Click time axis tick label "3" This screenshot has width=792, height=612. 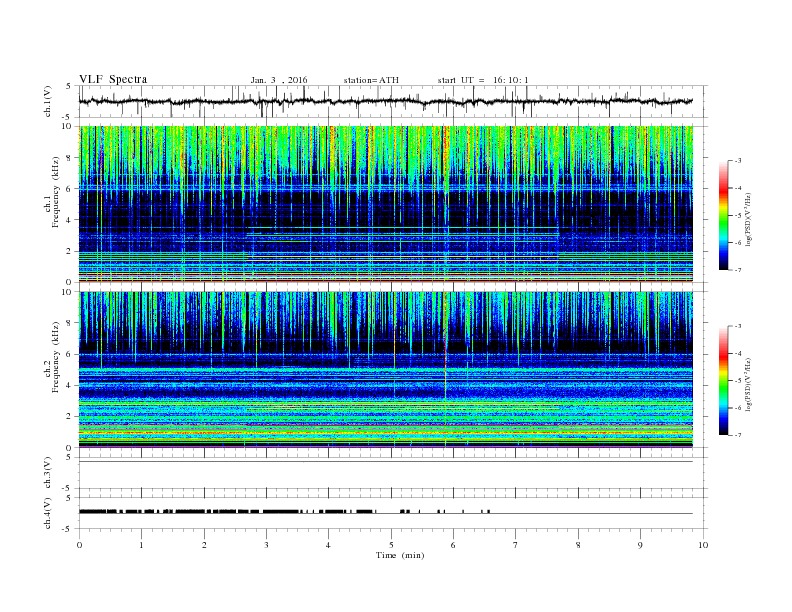[x=266, y=545]
